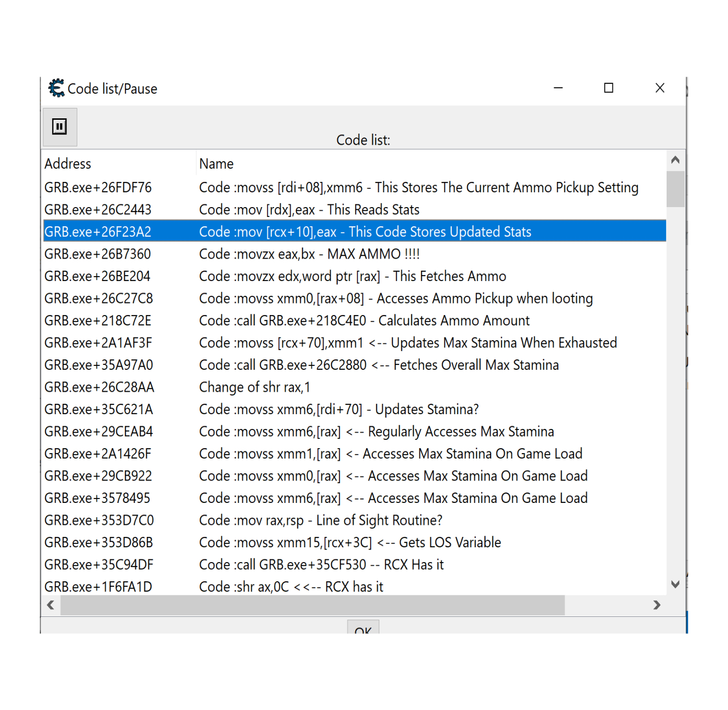Select 'Updates Max Stamina When Exhausted' entry
The width and height of the screenshot is (728, 710).
pos(408,343)
